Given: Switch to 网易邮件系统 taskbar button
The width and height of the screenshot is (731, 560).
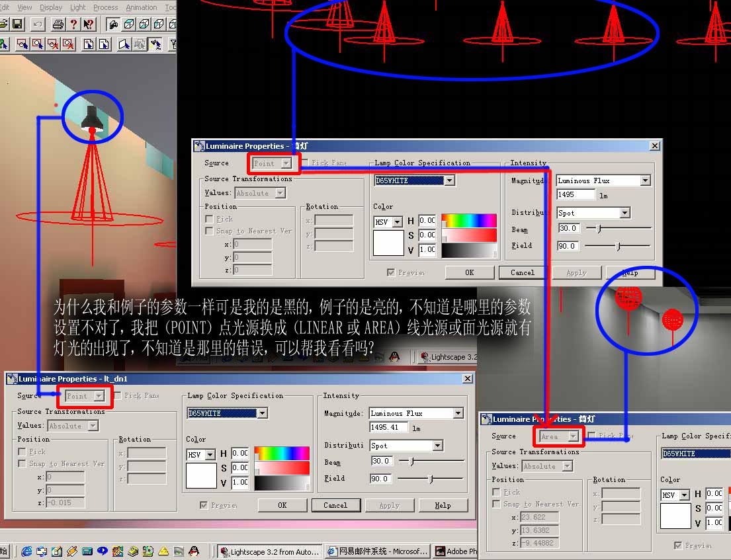Looking at the screenshot, I should point(378,551).
